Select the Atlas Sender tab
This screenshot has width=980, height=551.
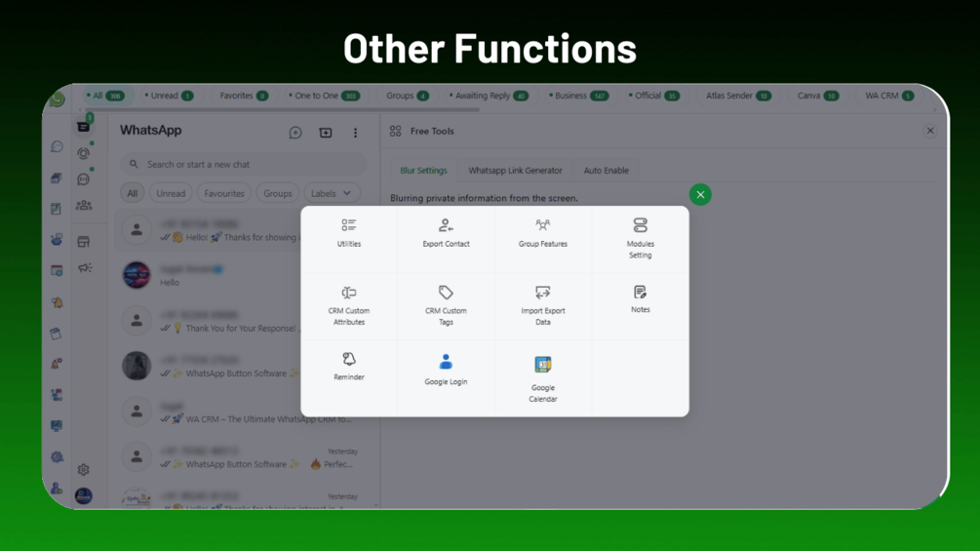tap(738, 96)
